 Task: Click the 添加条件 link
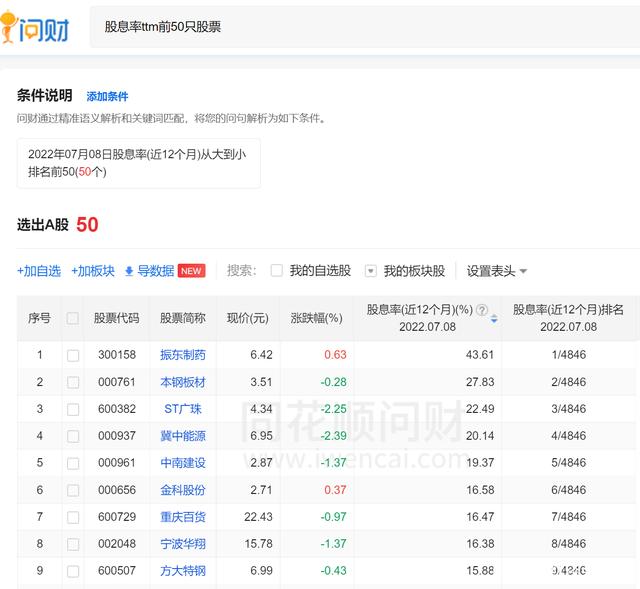(x=107, y=97)
